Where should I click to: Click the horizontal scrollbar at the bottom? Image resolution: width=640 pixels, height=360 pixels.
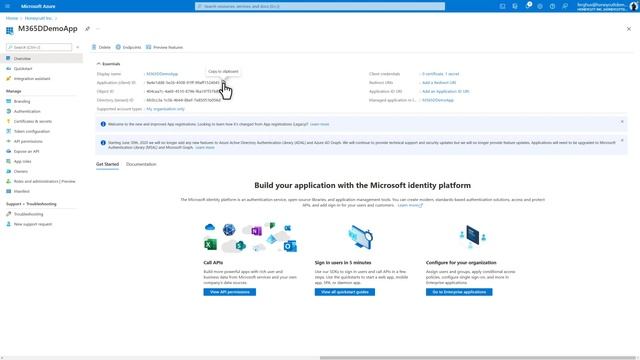coord(478,358)
